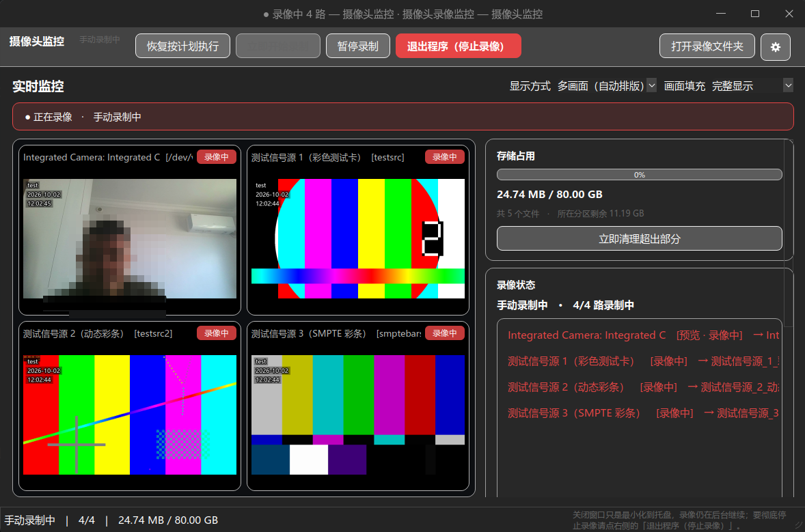The height and width of the screenshot is (532, 805).
Task: Click 恢复按计划执行 button
Action: (x=182, y=46)
